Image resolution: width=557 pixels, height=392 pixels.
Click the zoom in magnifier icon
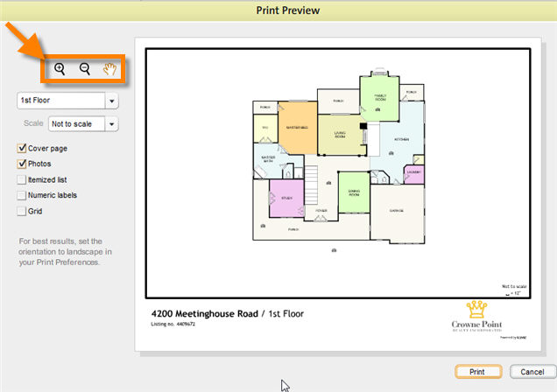[x=60, y=69]
